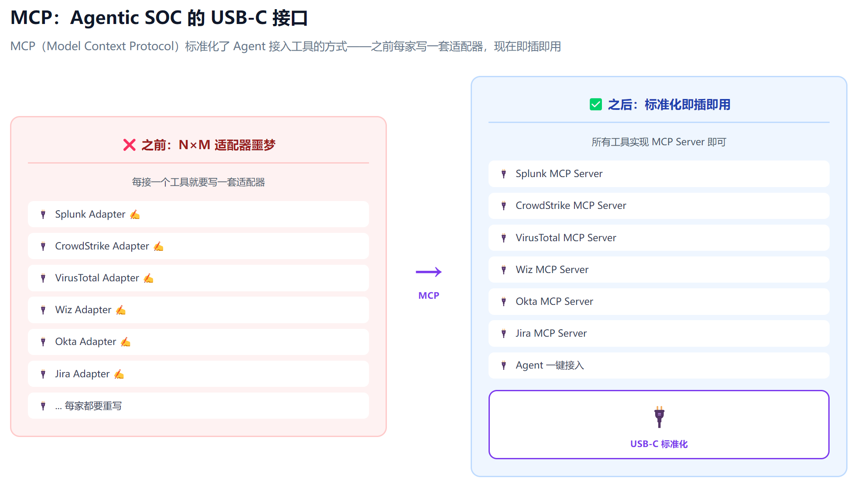Image resolution: width=868 pixels, height=485 pixels.
Task: Select the caption '所有工具实现 MCP Server 即可'
Action: coord(659,142)
